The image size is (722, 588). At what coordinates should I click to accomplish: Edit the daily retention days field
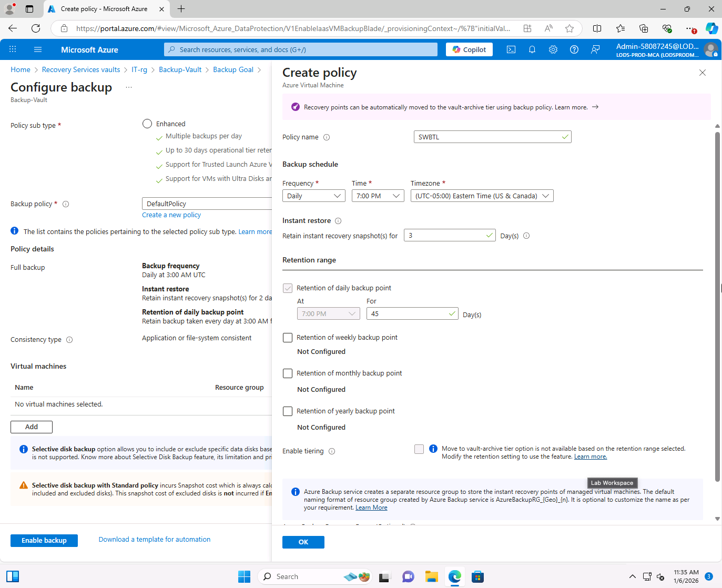(412, 314)
